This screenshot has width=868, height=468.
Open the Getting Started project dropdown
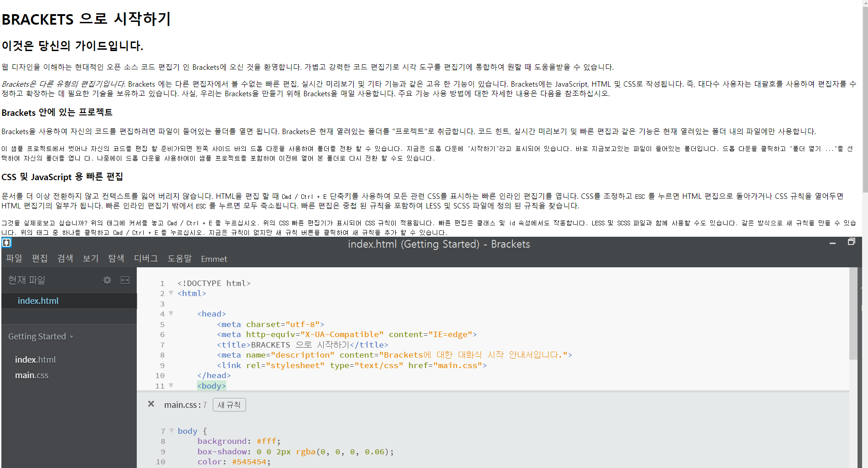pos(41,337)
